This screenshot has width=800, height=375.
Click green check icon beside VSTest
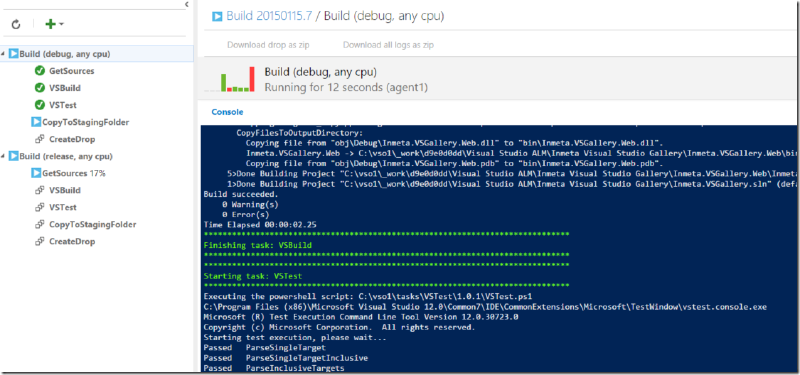click(39, 105)
